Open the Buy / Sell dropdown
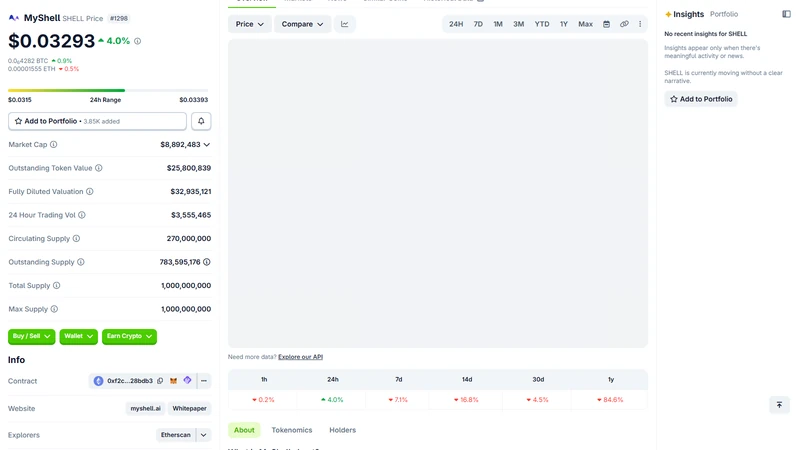This screenshot has width=800, height=450. click(32, 336)
